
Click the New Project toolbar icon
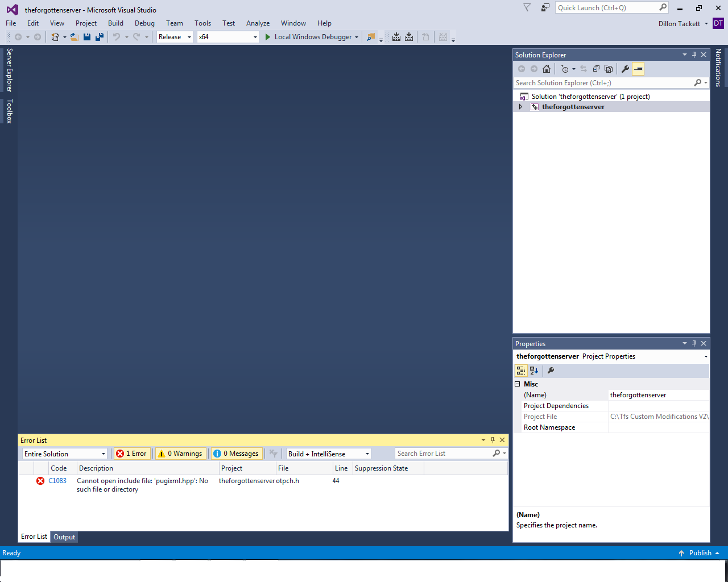[x=55, y=37]
